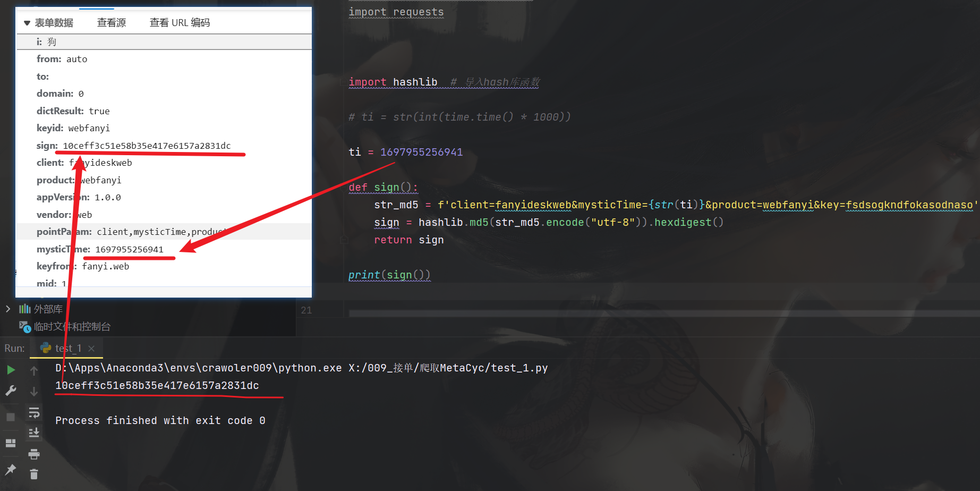Click the 外部库 library icon
The height and width of the screenshot is (491, 980).
tap(25, 309)
